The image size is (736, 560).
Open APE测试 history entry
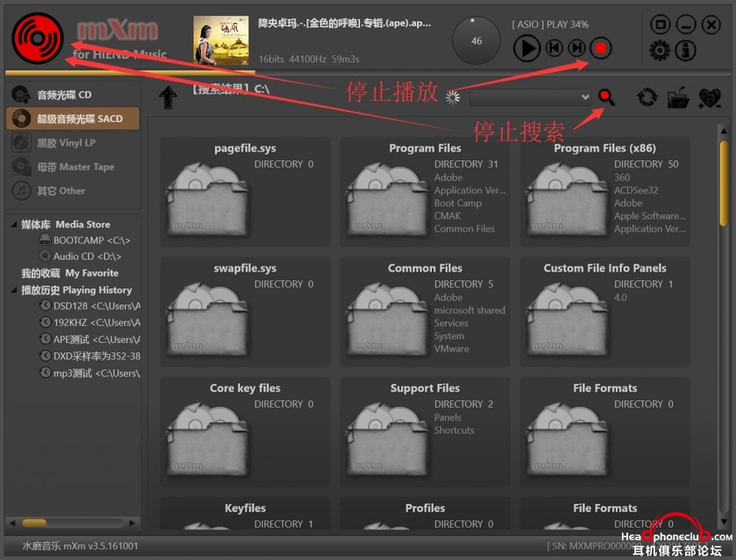pyautogui.click(x=90, y=339)
